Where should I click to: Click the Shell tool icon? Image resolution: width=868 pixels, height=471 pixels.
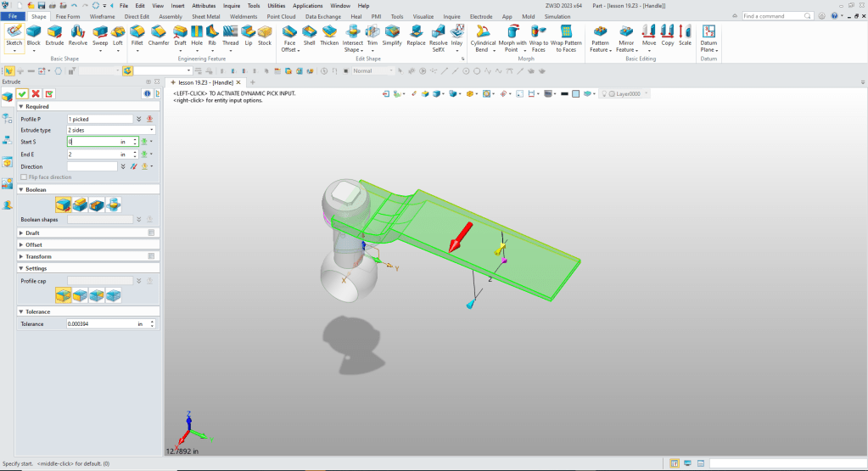tap(310, 35)
